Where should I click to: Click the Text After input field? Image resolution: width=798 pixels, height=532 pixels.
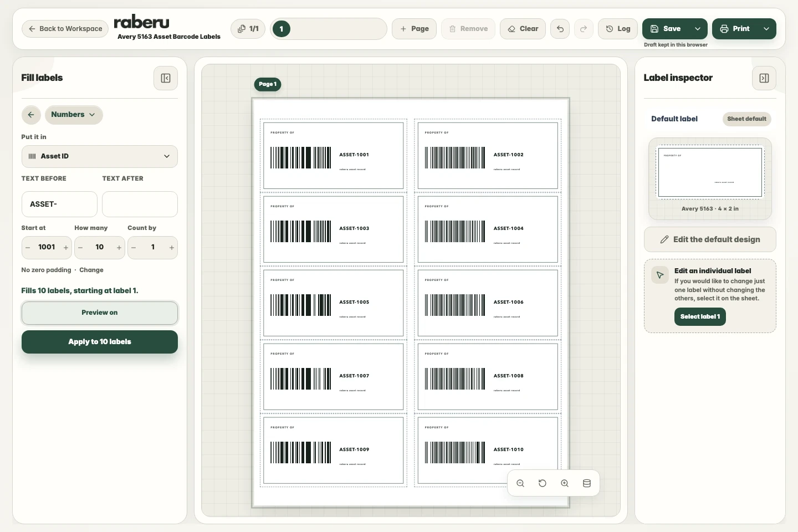click(x=140, y=204)
